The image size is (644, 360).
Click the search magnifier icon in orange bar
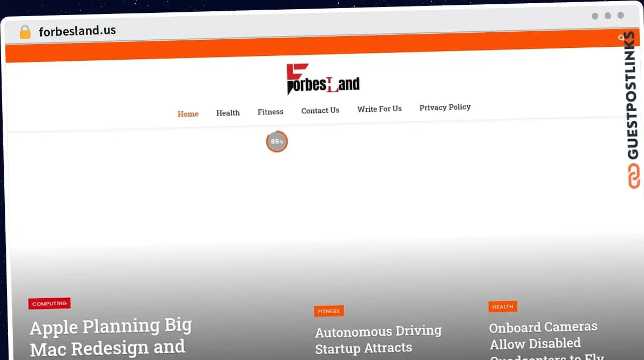[x=621, y=38]
